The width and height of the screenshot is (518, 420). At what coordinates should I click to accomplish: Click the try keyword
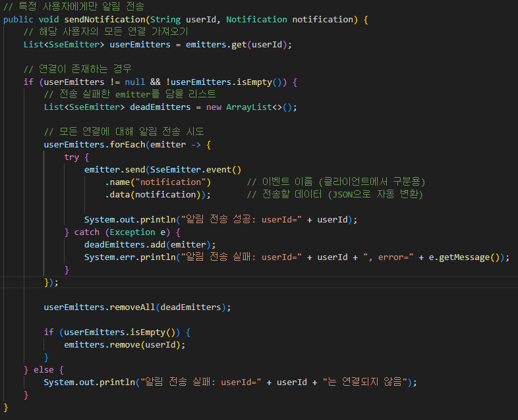coord(72,157)
